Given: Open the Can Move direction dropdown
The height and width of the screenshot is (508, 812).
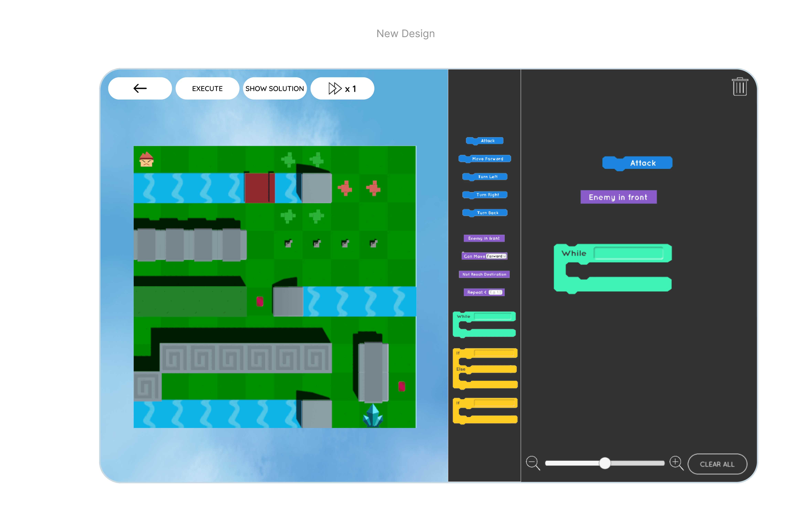Looking at the screenshot, I should (497, 256).
